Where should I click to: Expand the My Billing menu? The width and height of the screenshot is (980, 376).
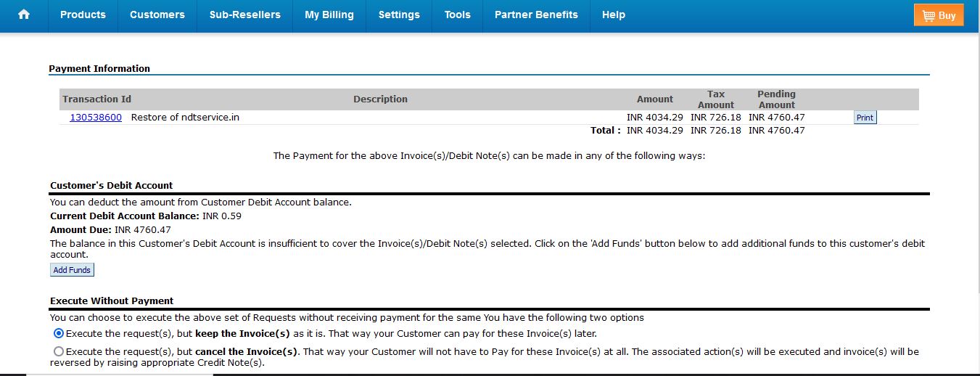point(329,15)
